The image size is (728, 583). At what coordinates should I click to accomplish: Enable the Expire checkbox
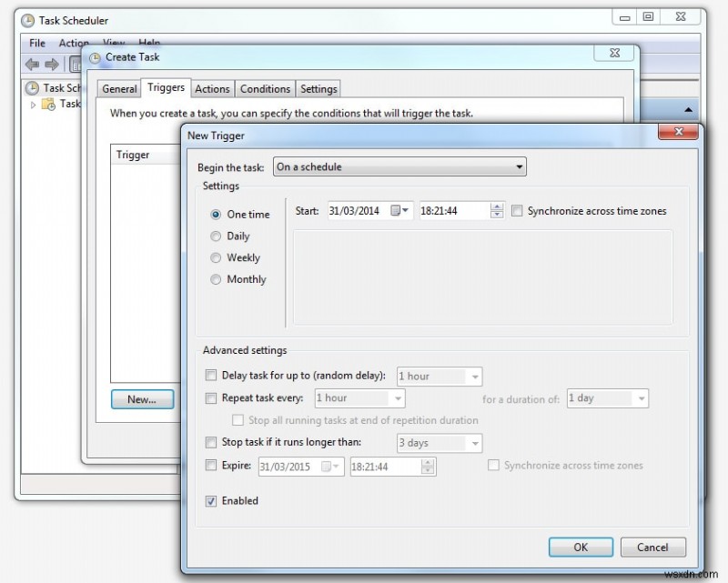tap(211, 465)
